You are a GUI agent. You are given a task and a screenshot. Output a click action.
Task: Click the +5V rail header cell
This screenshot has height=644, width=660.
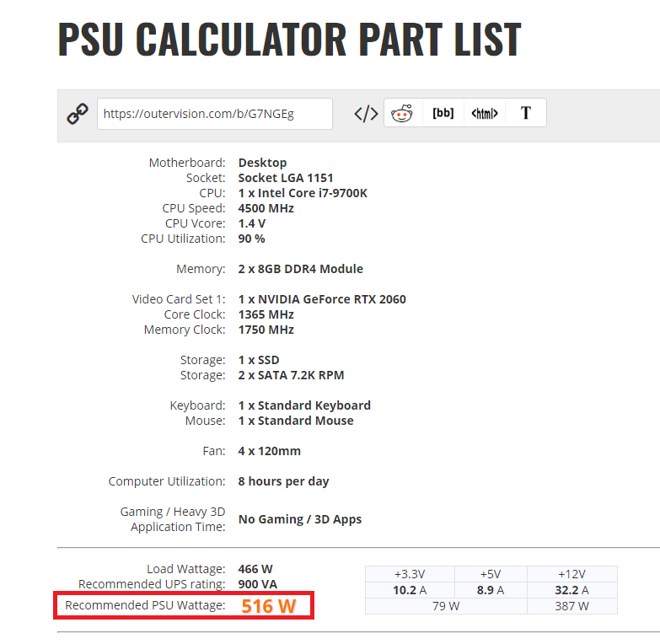tap(491, 574)
